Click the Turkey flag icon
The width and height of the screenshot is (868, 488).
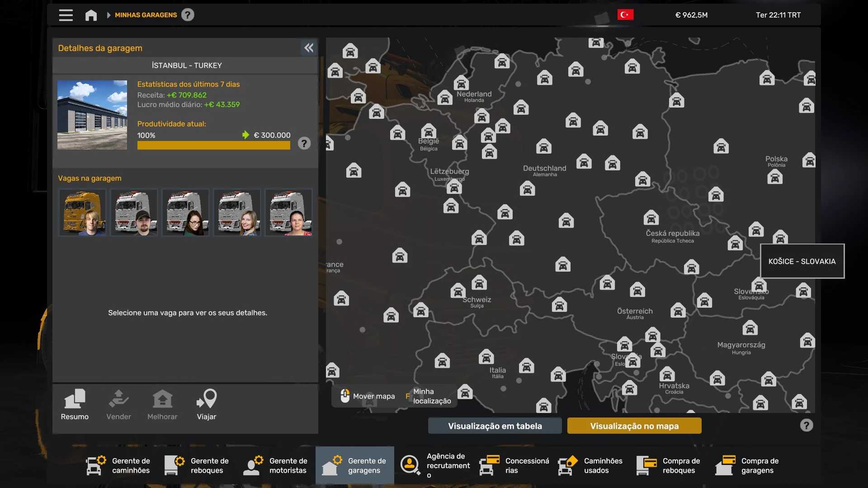625,15
